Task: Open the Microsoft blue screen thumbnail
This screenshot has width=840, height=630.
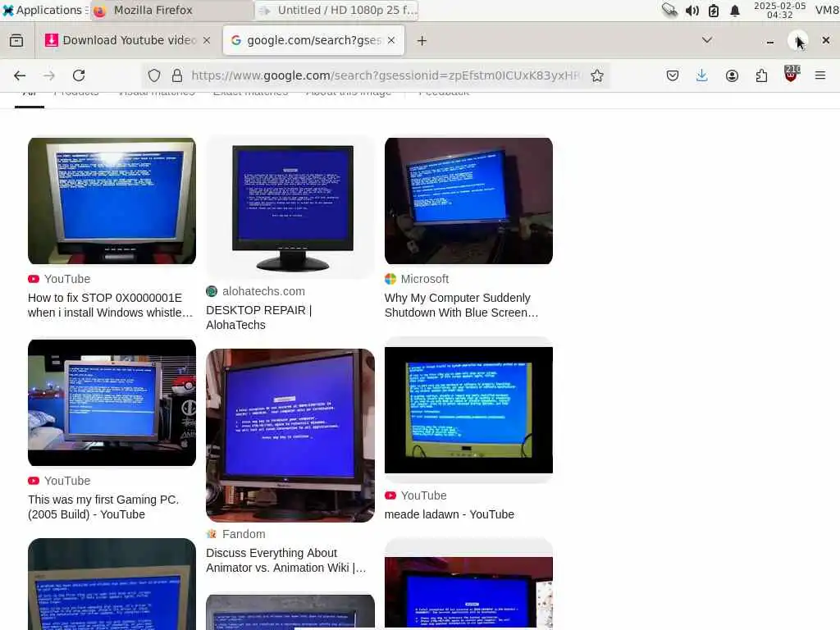Action: [x=468, y=201]
